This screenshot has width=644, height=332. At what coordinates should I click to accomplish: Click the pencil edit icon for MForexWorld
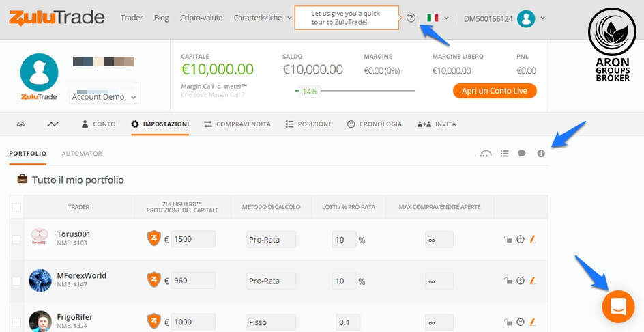pos(533,281)
